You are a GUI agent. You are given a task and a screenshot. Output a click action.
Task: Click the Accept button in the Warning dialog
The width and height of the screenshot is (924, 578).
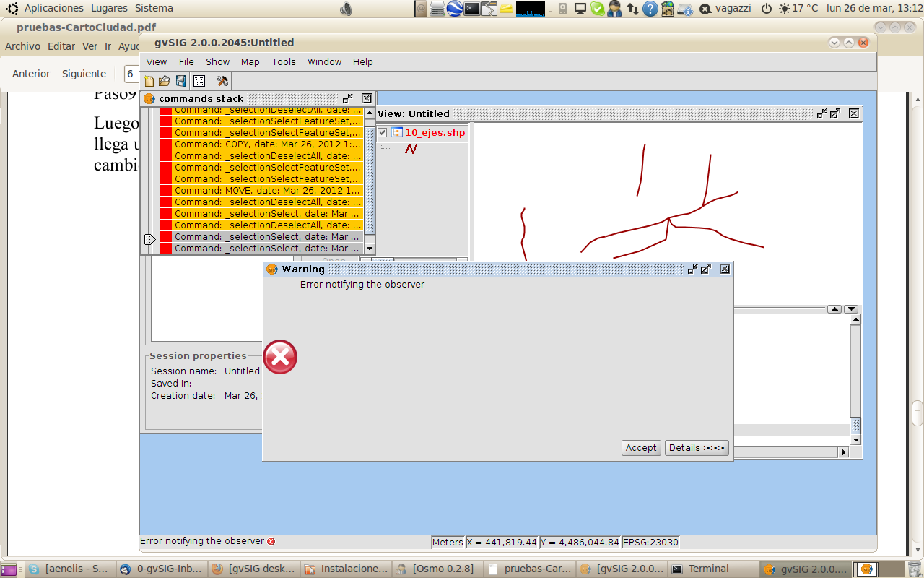pos(641,448)
